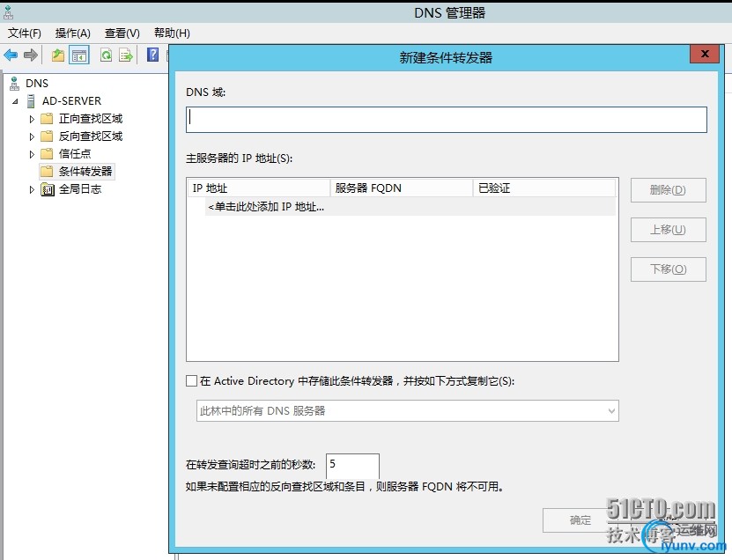Click the gray Forward arrow in toolbar
The height and width of the screenshot is (560, 732).
[31, 55]
